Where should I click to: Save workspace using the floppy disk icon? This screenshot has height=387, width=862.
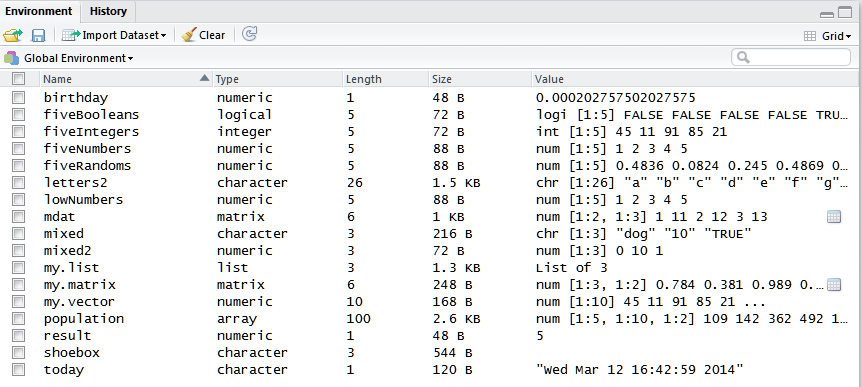[x=38, y=35]
